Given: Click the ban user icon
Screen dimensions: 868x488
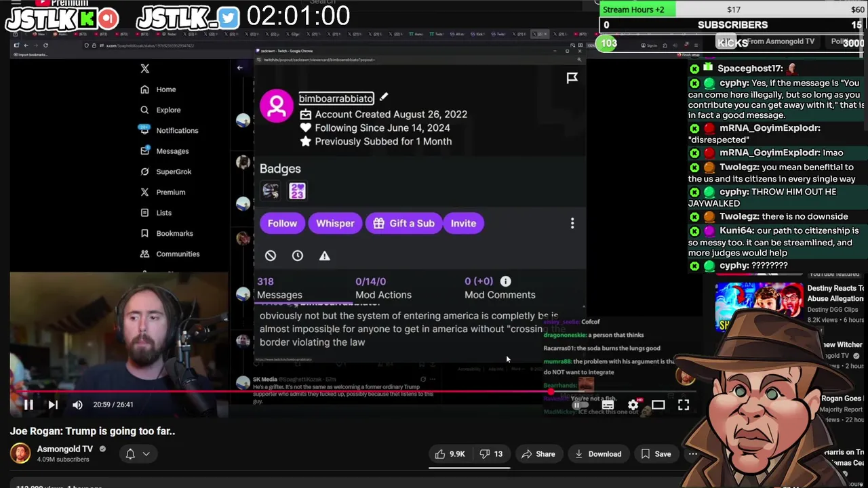Looking at the screenshot, I should [271, 256].
